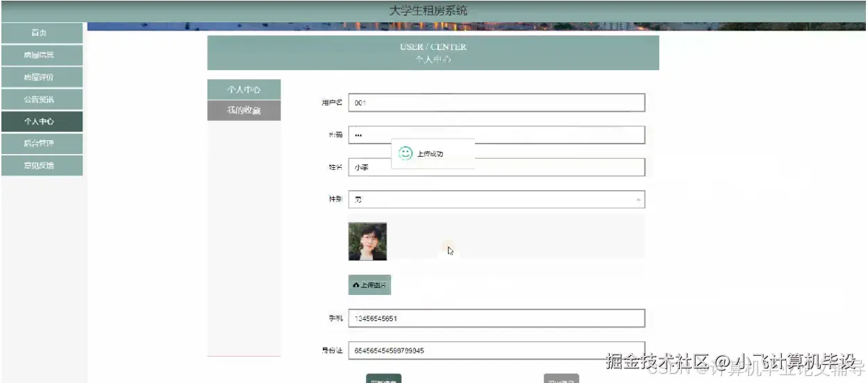Viewport: 868px width, 383px height.
Task: Click the 上传成功 notification text
Action: coord(430,154)
